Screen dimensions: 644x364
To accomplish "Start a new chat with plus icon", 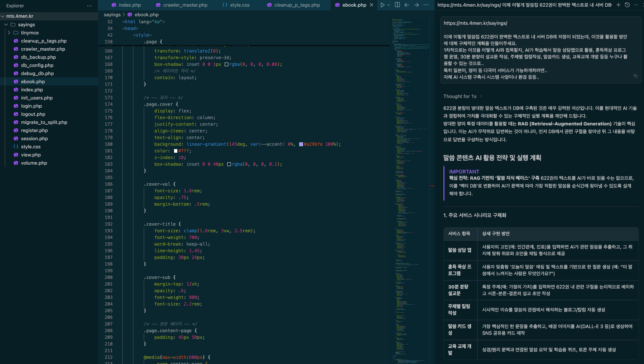I will [618, 5].
